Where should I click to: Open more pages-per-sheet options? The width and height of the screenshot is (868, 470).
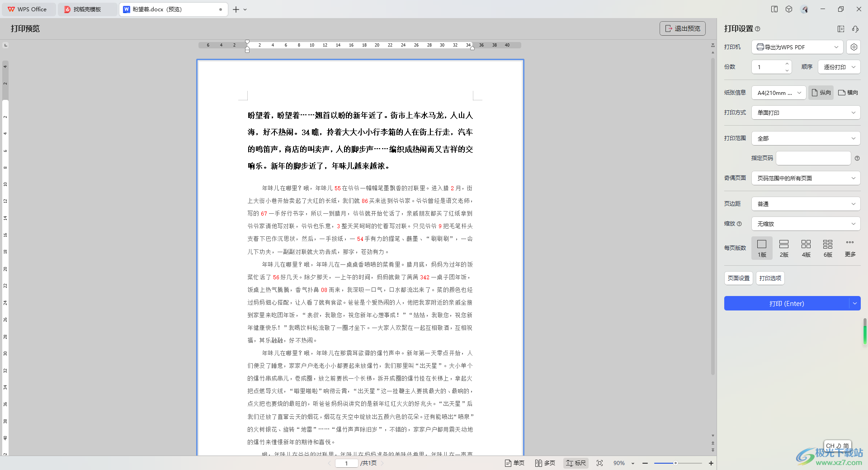pos(850,248)
